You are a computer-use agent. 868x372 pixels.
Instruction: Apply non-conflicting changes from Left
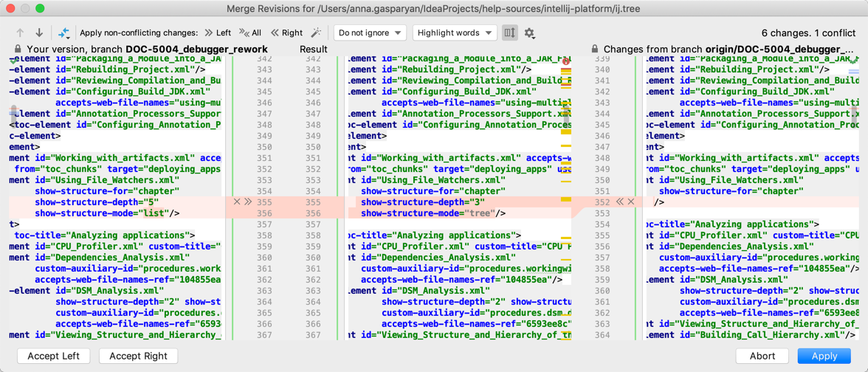coord(218,33)
